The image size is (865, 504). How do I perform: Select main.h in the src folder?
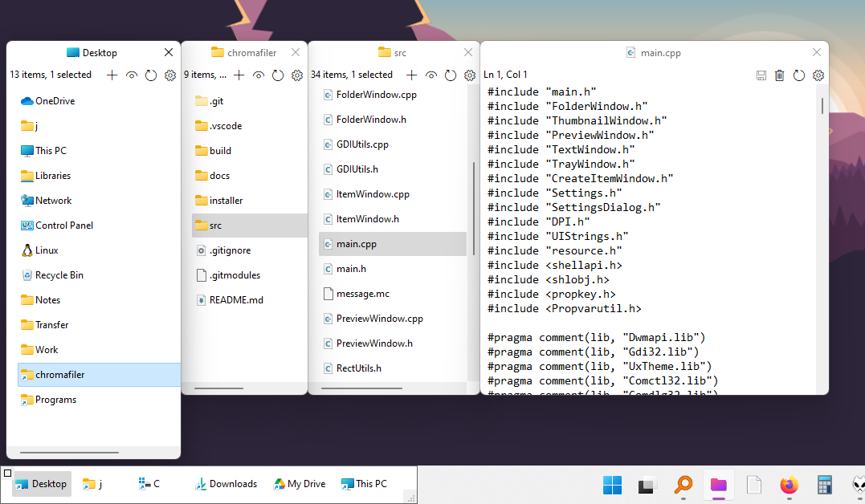(357, 268)
